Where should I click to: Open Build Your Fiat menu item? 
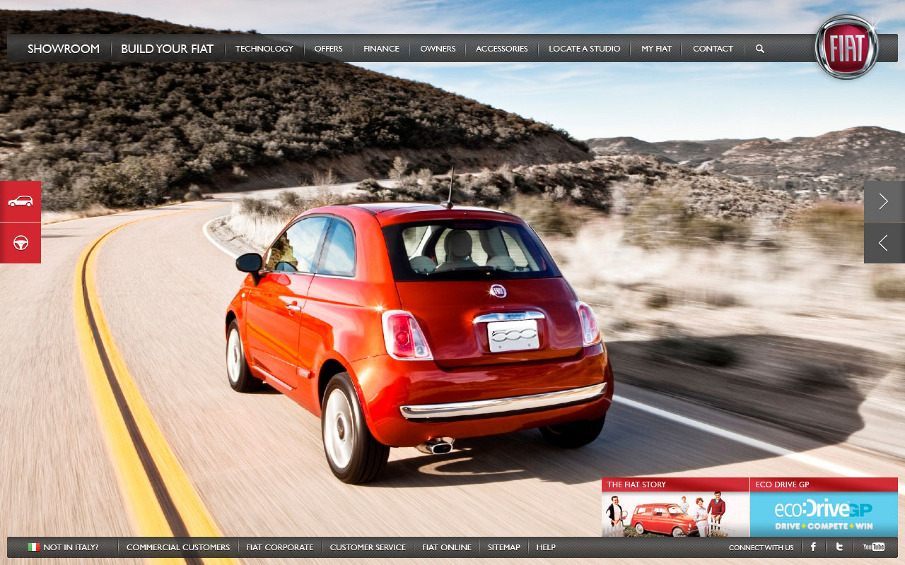pyautogui.click(x=167, y=48)
